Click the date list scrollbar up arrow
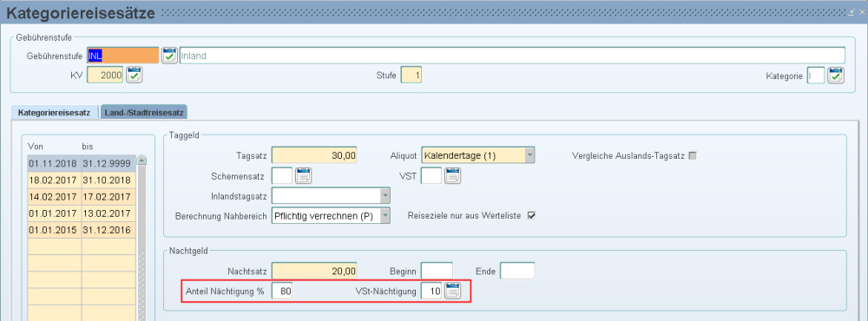The image size is (868, 321). (x=141, y=160)
